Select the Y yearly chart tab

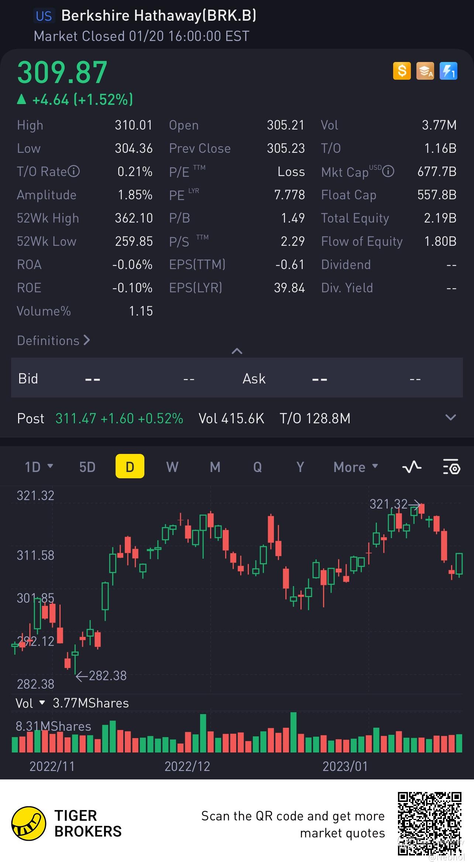(300, 467)
